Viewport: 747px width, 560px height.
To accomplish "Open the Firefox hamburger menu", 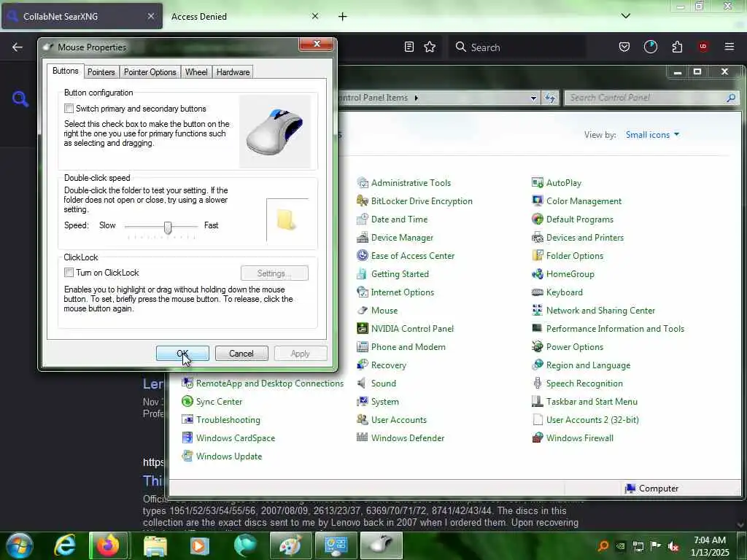I will (x=729, y=47).
